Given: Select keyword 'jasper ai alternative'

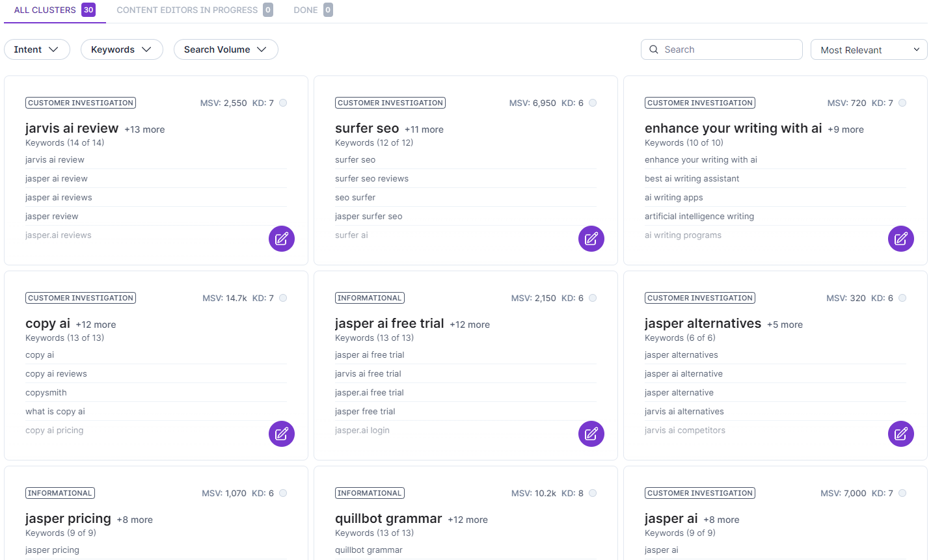Looking at the screenshot, I should pos(683,373).
